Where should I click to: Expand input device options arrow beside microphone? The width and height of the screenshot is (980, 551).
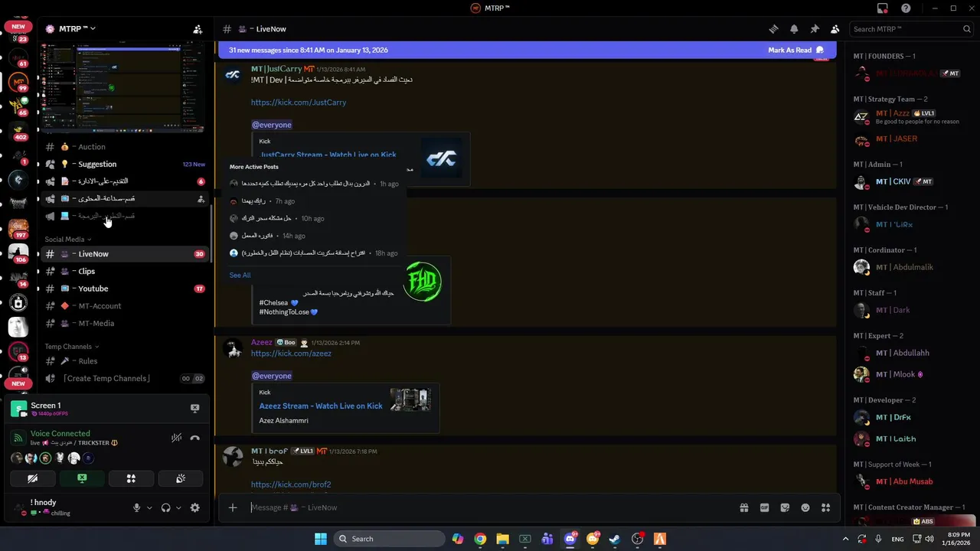coord(149,507)
